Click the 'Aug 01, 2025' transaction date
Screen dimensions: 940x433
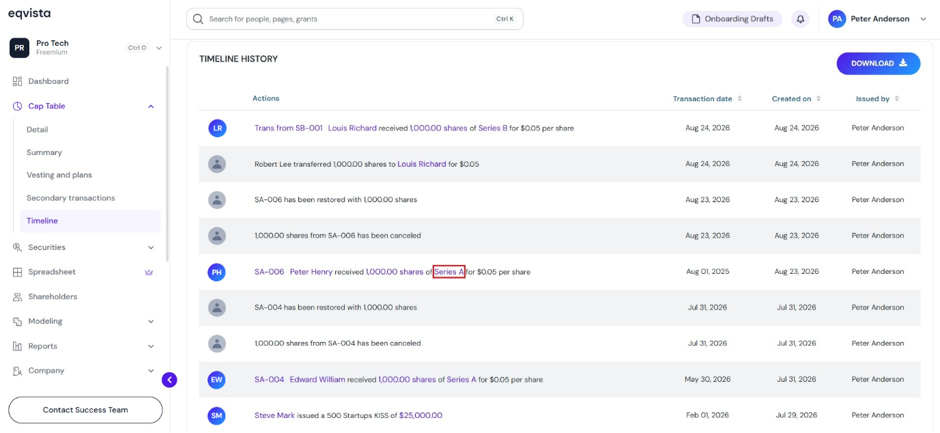707,272
